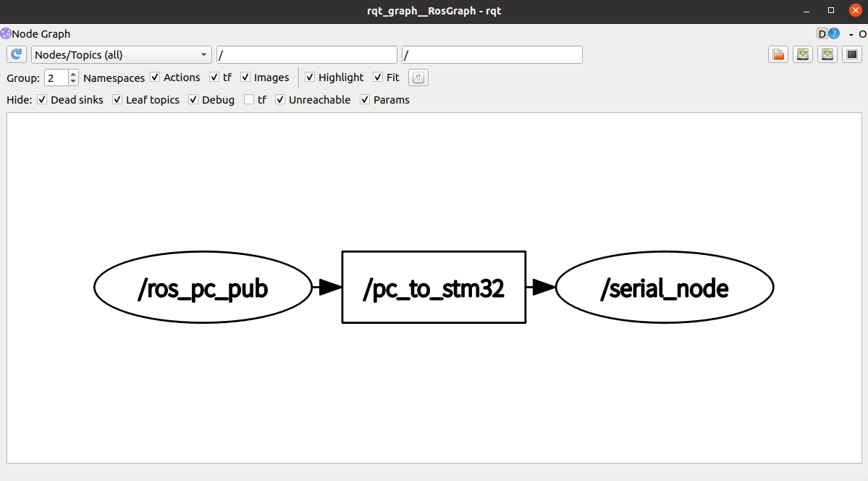Enable the Hide tf checkbox
868x481 pixels.
pyautogui.click(x=249, y=100)
